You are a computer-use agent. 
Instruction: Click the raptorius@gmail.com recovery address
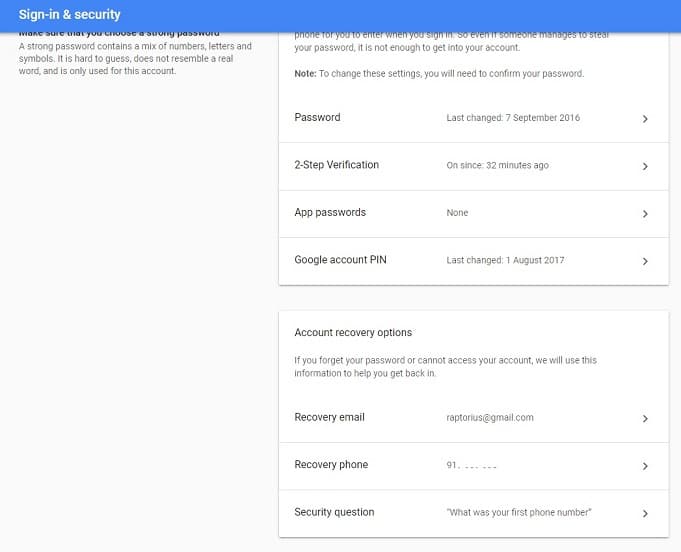[x=490, y=417]
